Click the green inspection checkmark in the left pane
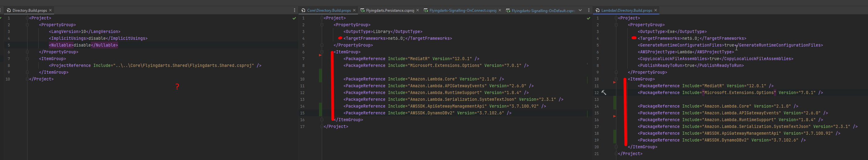Image resolution: width=868 pixels, height=160 pixels. tap(294, 18)
